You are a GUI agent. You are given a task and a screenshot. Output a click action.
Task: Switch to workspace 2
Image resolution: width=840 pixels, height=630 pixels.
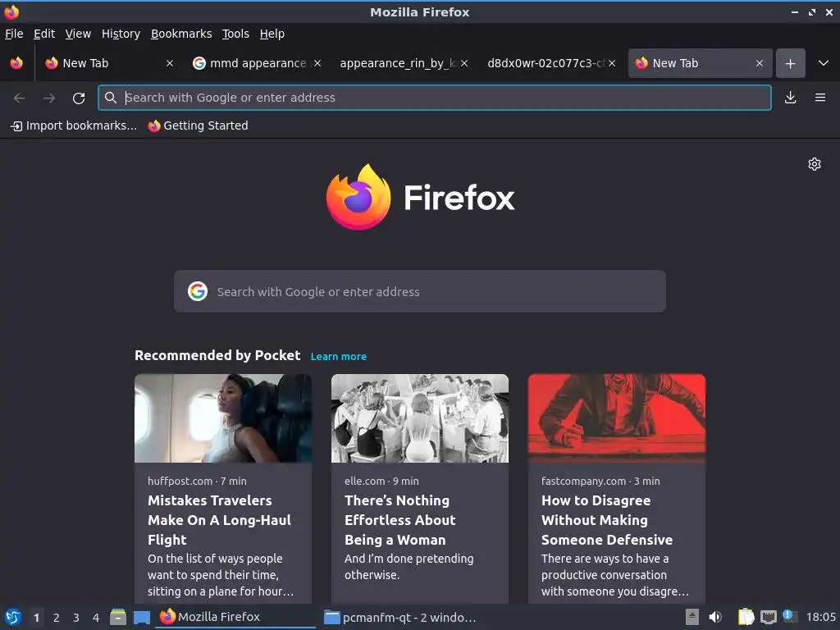point(57,618)
